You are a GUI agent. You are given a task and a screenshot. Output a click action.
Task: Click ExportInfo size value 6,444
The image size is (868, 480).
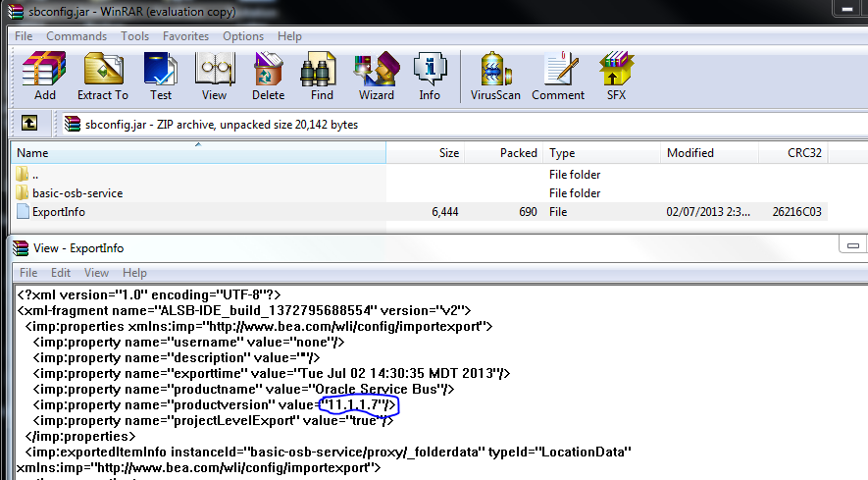445,212
